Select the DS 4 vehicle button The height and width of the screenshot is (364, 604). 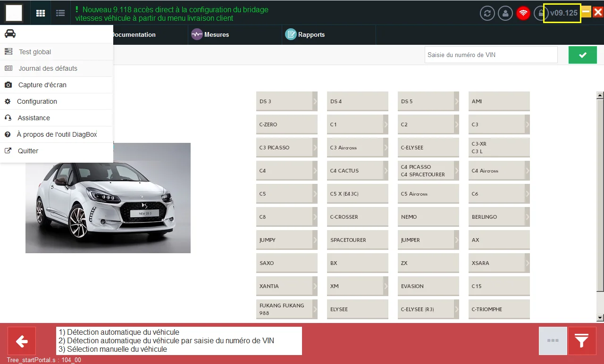point(358,101)
